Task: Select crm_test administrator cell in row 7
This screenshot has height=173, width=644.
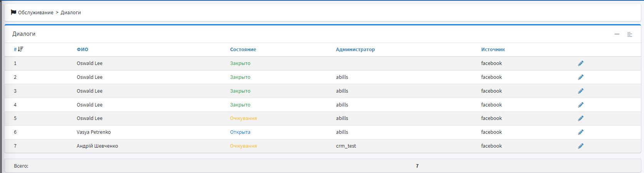Action: 346,146
